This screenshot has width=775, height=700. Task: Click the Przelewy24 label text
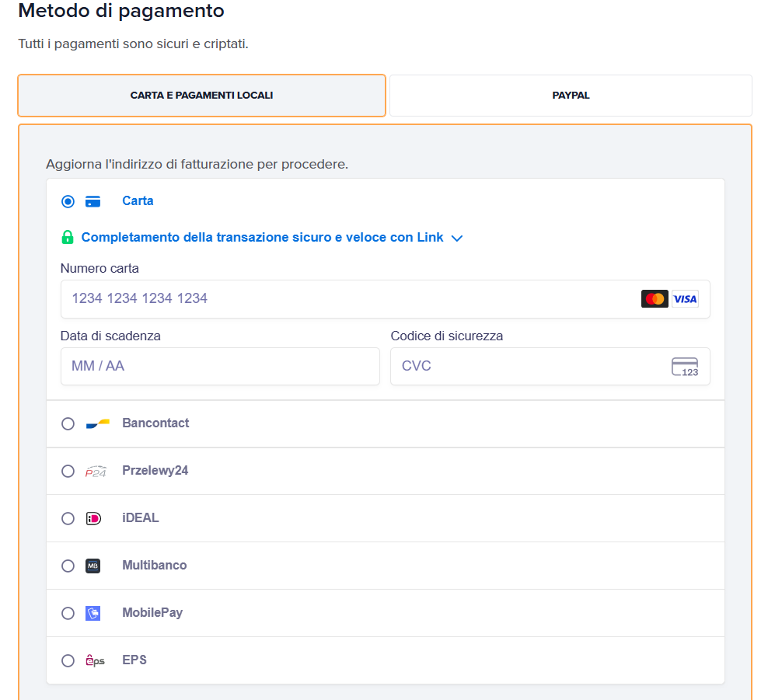155,471
